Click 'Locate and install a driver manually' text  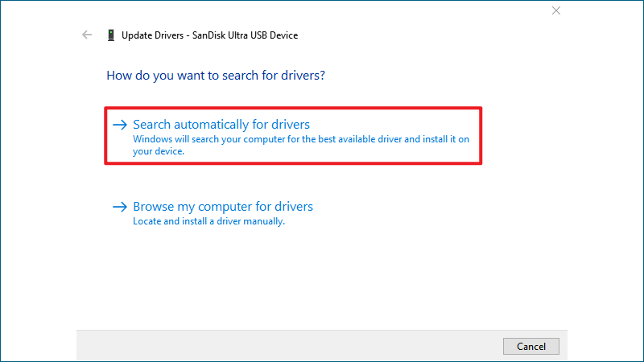[x=208, y=221]
